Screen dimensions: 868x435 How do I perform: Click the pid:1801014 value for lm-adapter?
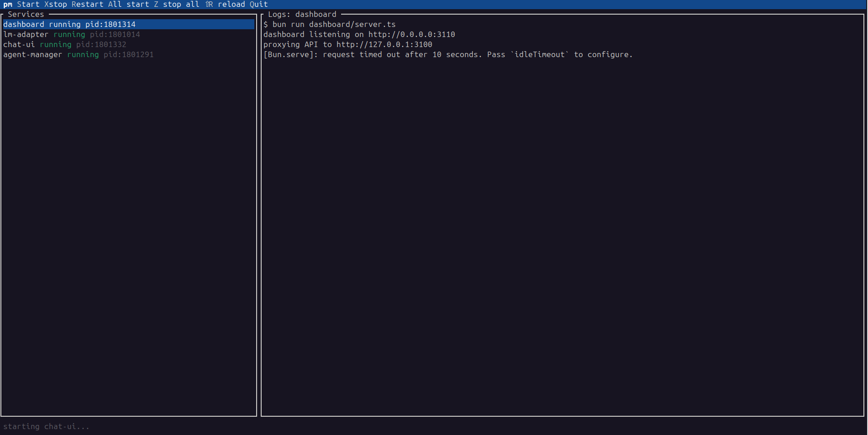pos(115,34)
